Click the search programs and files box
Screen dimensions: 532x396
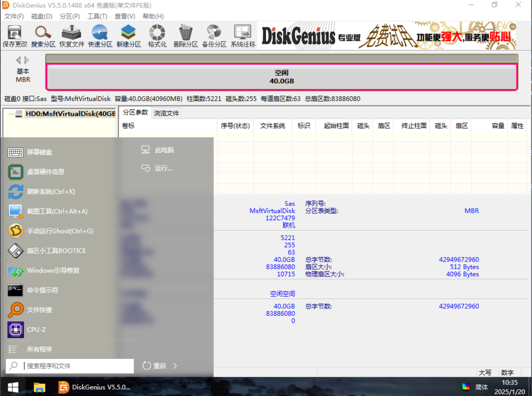[x=70, y=366]
